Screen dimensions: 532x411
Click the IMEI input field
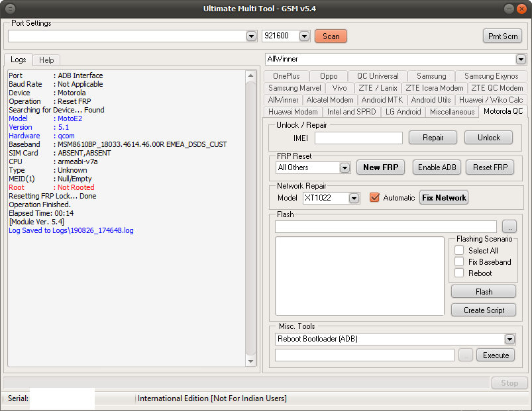(x=358, y=138)
